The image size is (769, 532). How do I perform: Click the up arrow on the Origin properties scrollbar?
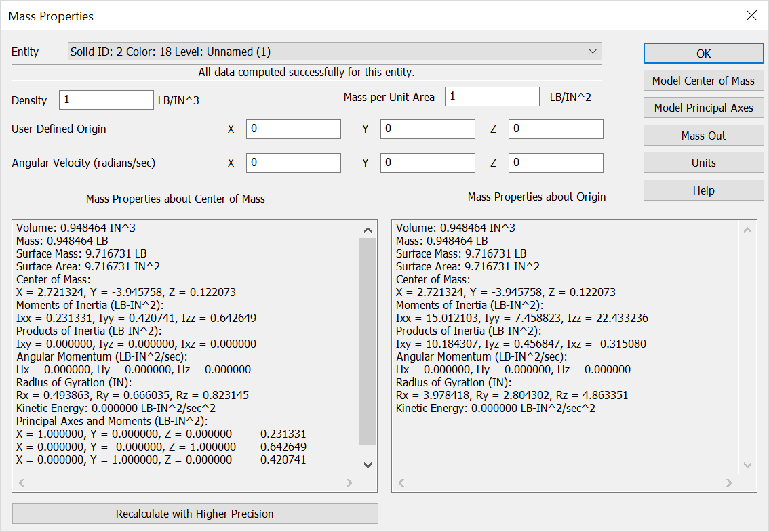[747, 229]
